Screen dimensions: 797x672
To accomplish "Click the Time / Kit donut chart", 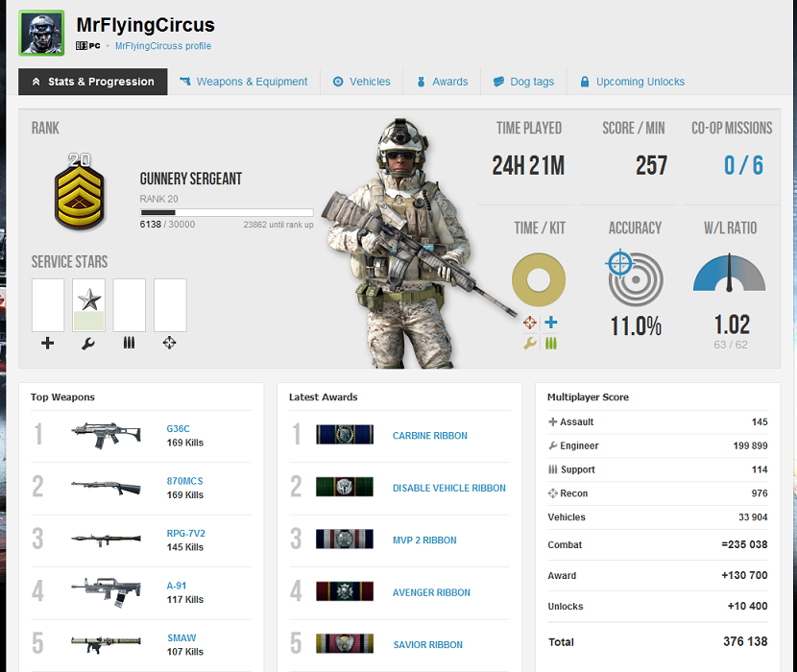I will click(539, 279).
